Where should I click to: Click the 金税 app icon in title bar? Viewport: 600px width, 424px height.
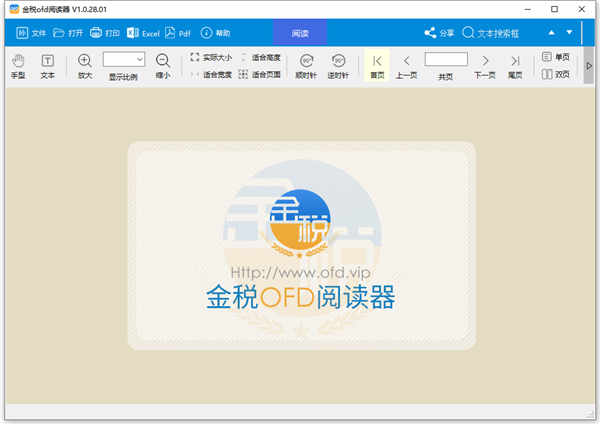click(x=14, y=9)
